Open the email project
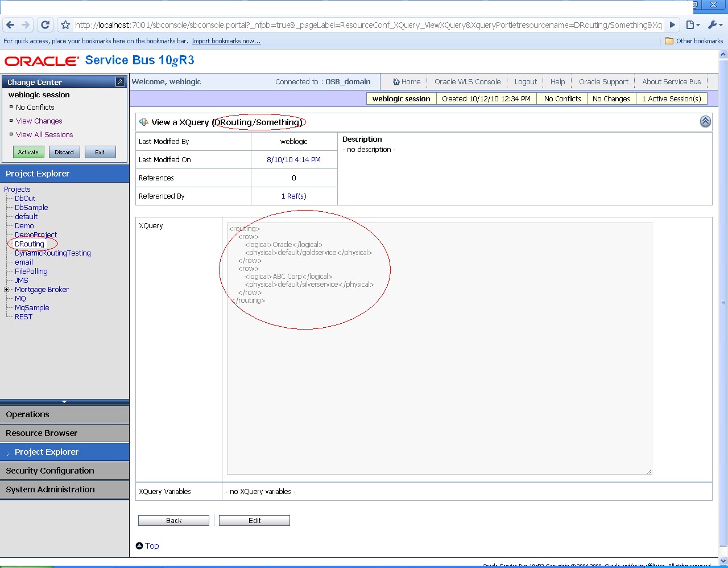This screenshot has height=568, width=728. click(24, 262)
